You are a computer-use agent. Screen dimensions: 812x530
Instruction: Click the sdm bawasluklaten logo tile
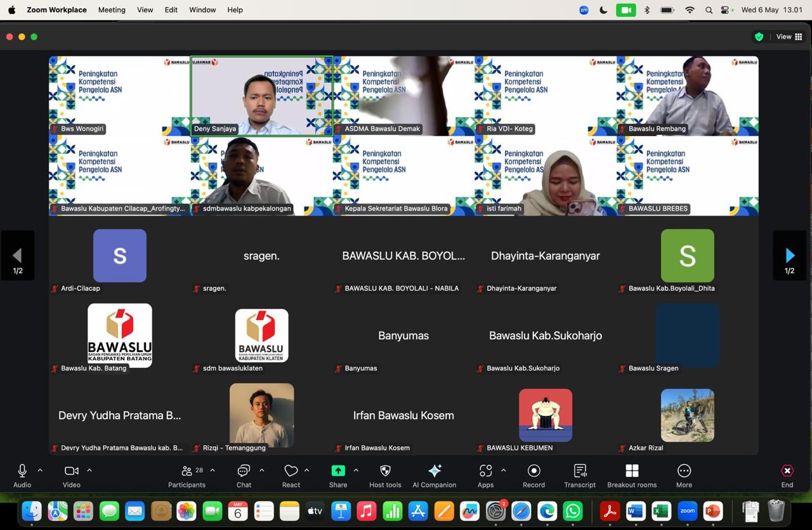[x=261, y=335]
